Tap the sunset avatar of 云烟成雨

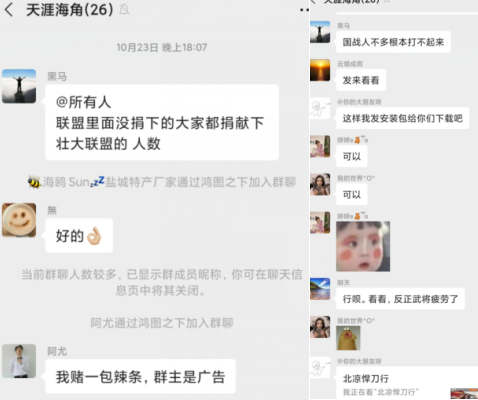pyautogui.click(x=320, y=70)
